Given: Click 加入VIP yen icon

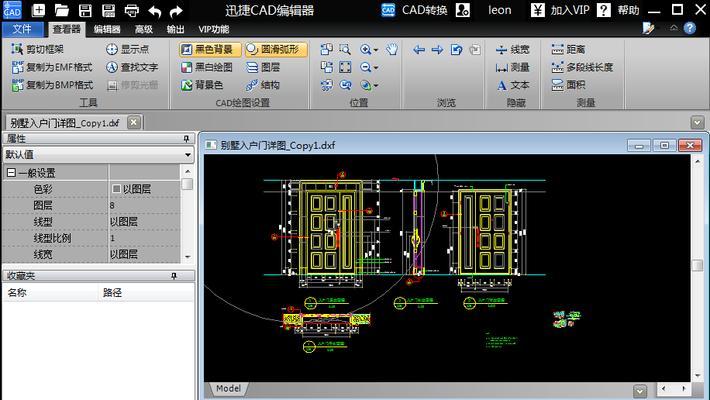Looking at the screenshot, I should pos(537,10).
